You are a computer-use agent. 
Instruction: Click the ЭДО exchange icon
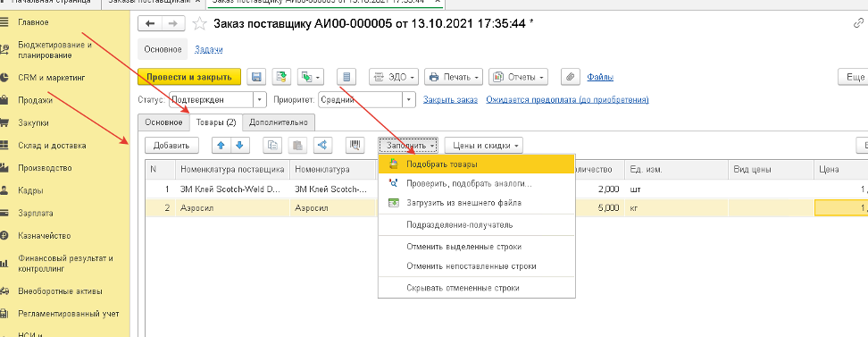380,77
